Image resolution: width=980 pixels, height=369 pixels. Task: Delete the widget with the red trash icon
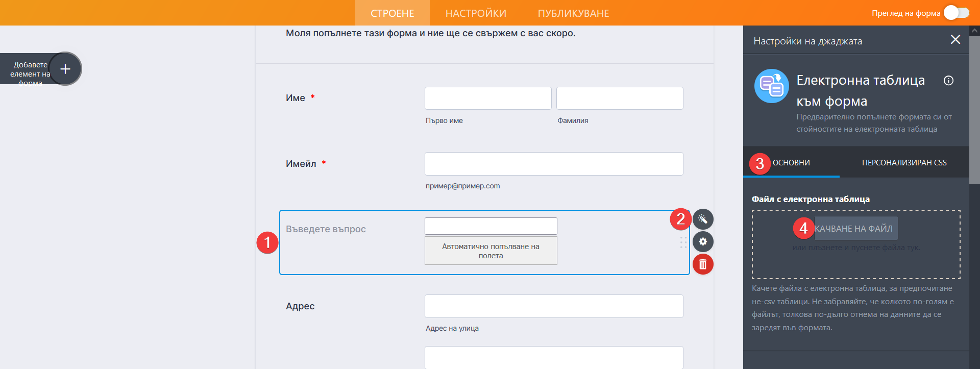coord(703,264)
